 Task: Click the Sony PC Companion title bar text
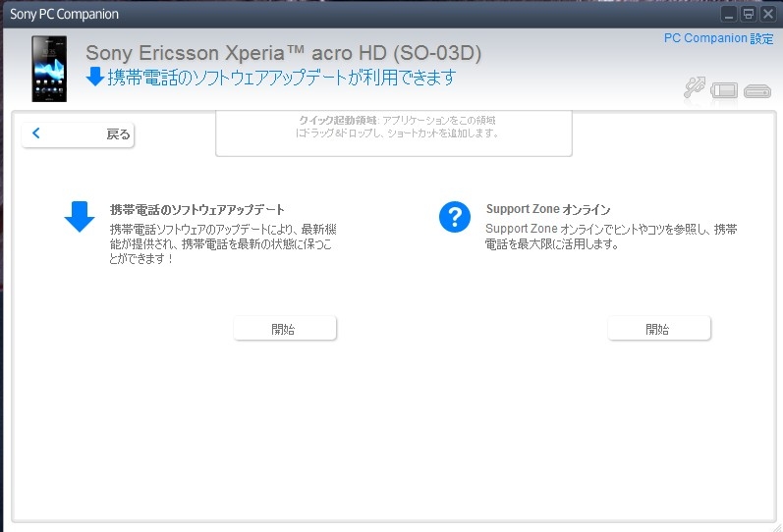[65, 14]
